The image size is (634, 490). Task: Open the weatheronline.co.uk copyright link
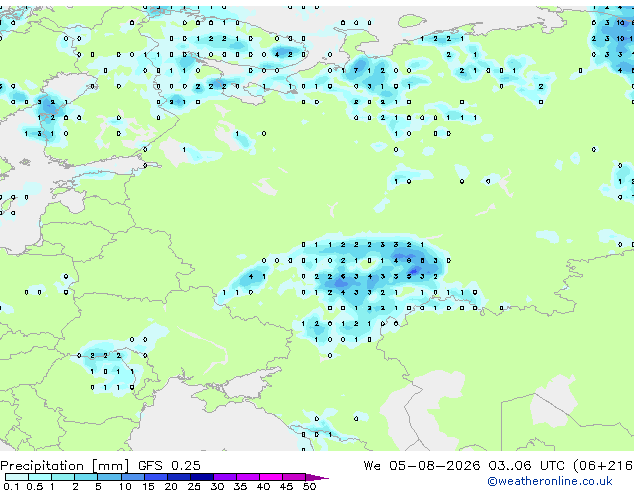click(x=549, y=481)
